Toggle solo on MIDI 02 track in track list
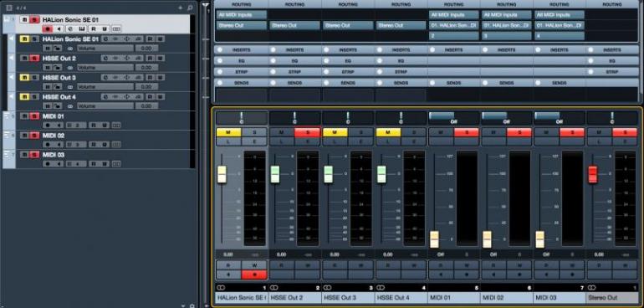The height and width of the screenshot is (308, 644). (35, 136)
